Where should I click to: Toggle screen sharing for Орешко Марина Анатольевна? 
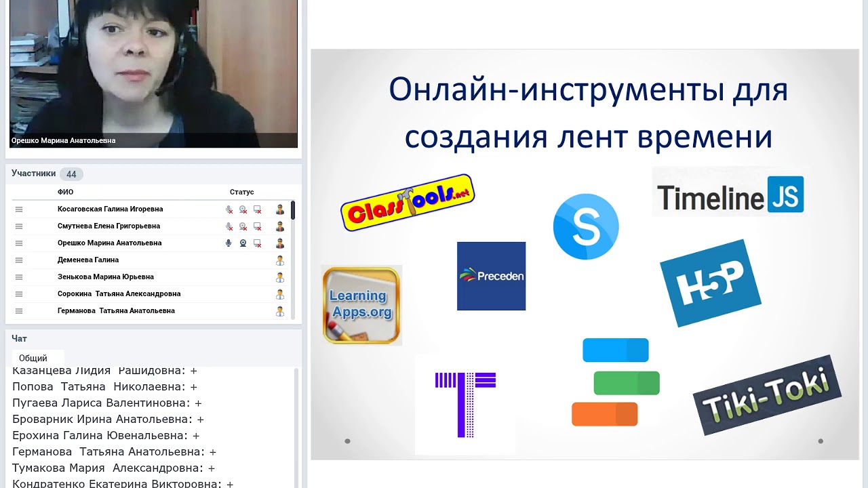257,243
